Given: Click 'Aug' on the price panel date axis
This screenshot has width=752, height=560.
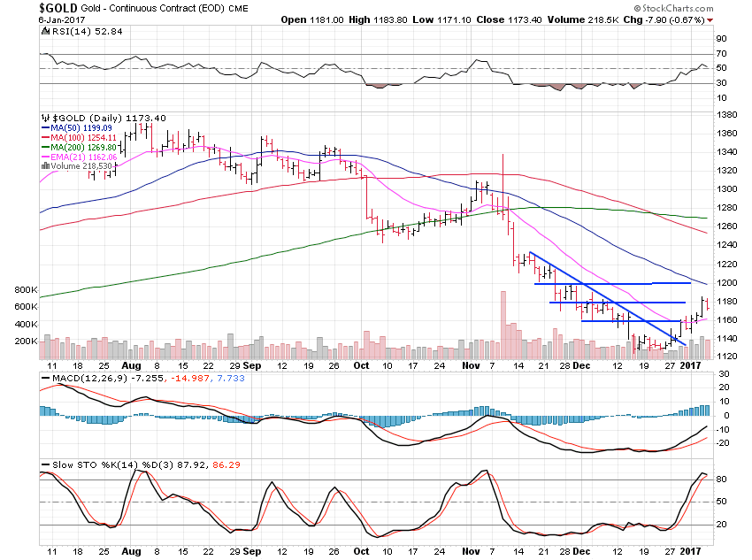Looking at the screenshot, I should coord(131,366).
